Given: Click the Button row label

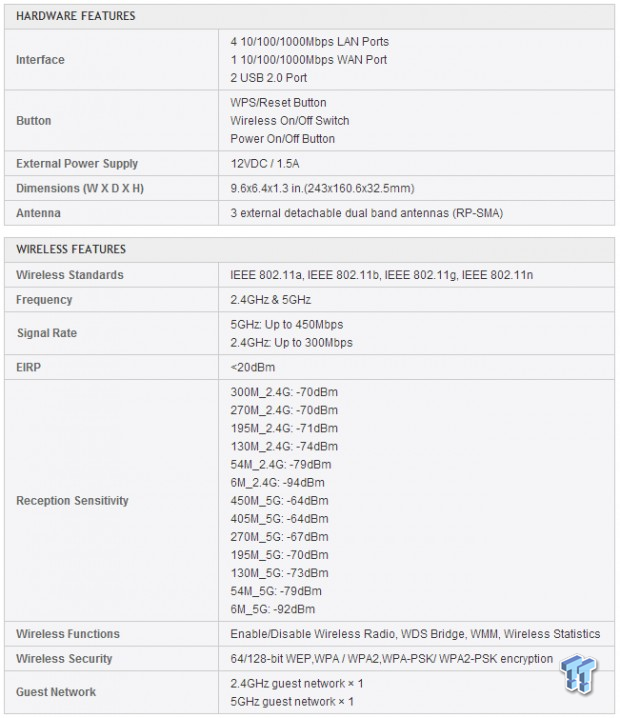Looking at the screenshot, I should (x=33, y=120).
